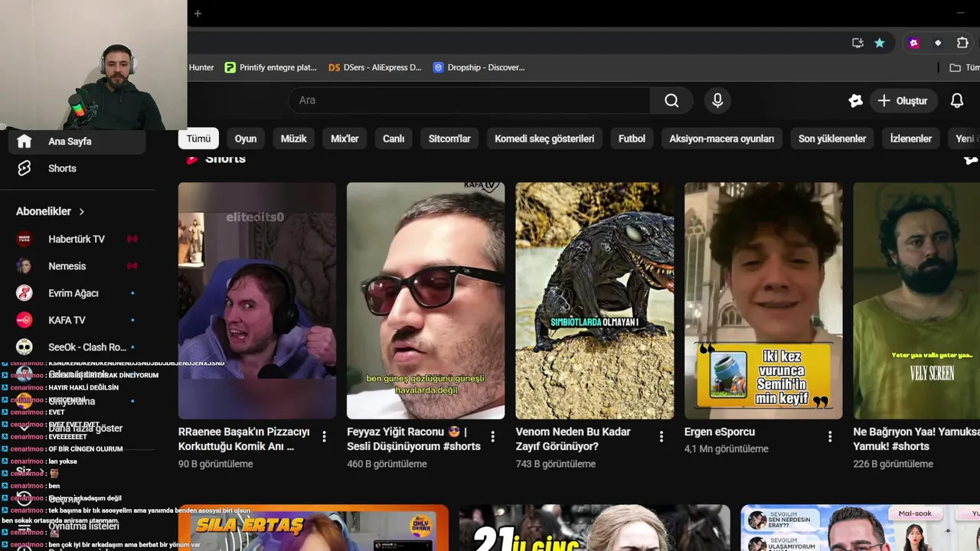Open the Ergen eSporcu short thumbnail
The width and height of the screenshot is (980, 551).
[763, 301]
